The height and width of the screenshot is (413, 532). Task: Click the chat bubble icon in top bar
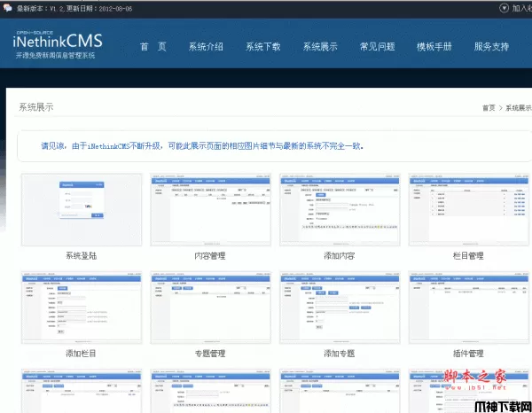tap(7, 8)
